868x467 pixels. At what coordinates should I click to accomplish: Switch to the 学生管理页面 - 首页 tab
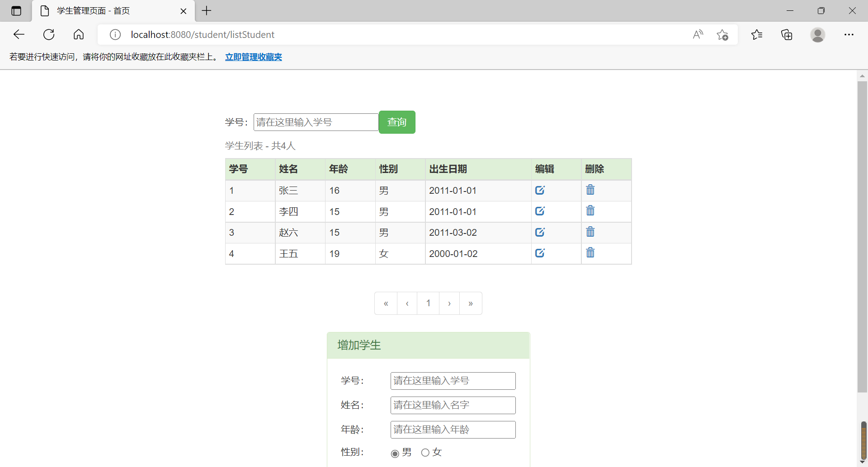113,11
